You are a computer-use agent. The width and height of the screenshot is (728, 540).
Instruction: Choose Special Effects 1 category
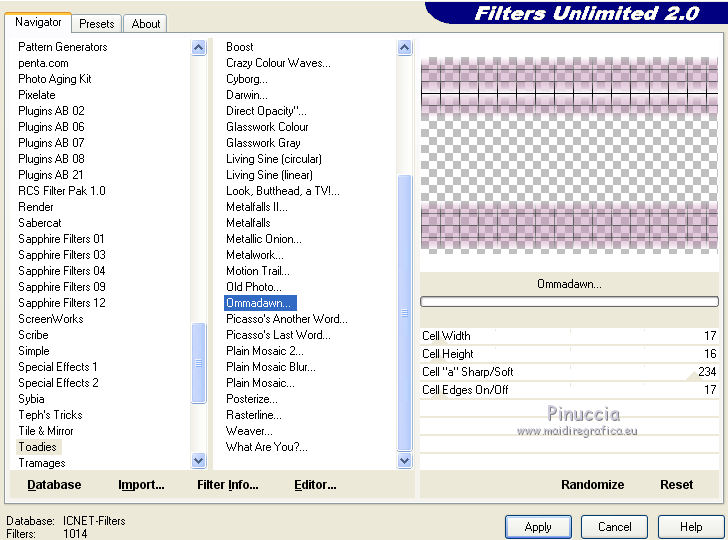click(x=58, y=367)
